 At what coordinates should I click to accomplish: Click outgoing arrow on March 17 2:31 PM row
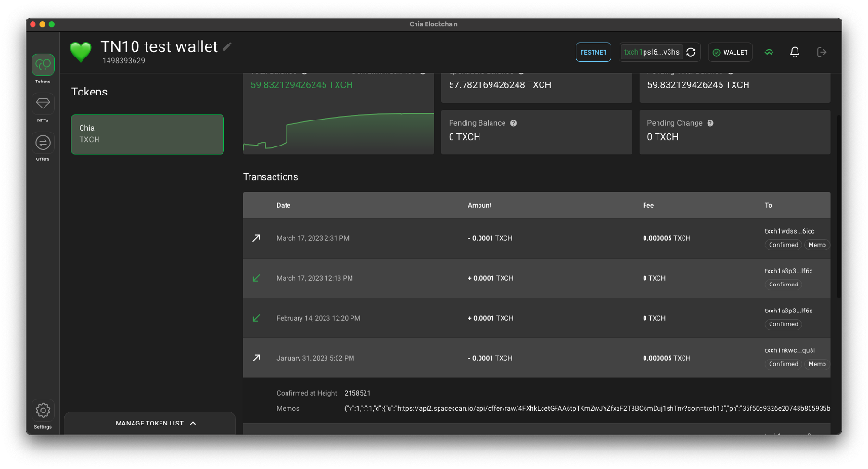[256, 238]
